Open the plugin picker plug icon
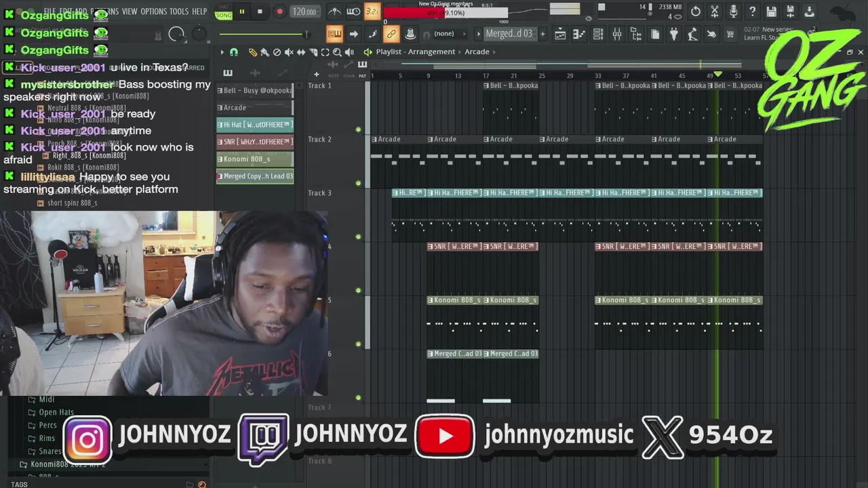 pyautogui.click(x=674, y=34)
